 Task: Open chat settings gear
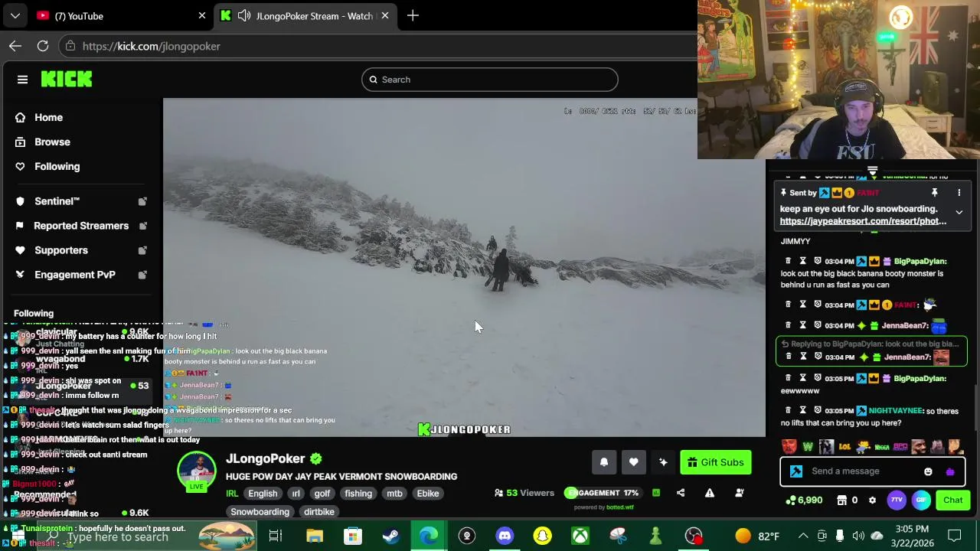(x=872, y=500)
